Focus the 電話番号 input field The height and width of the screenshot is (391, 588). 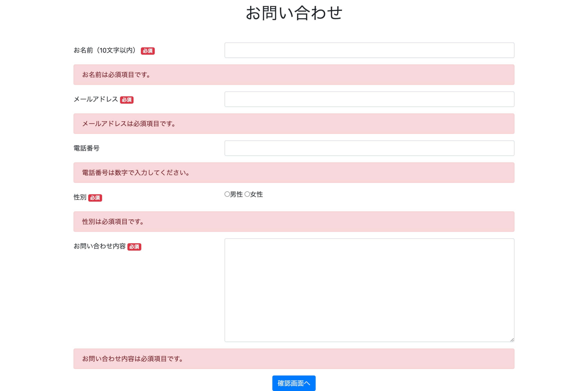369,148
